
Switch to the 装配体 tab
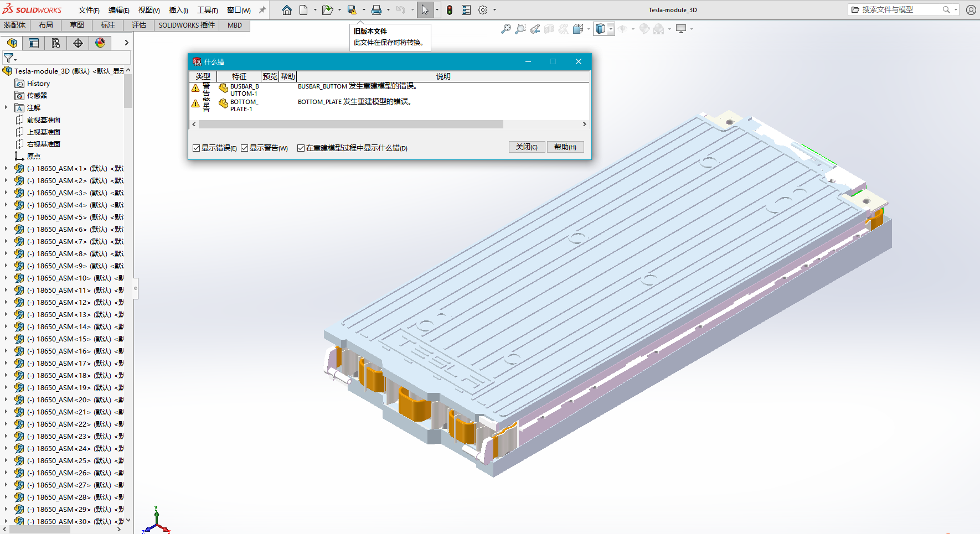click(15, 25)
